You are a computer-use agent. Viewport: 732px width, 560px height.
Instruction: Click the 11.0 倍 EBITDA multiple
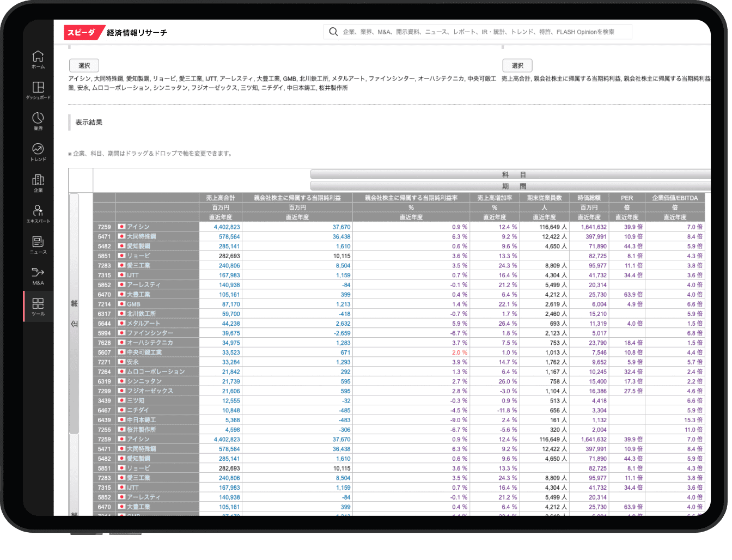click(x=693, y=430)
